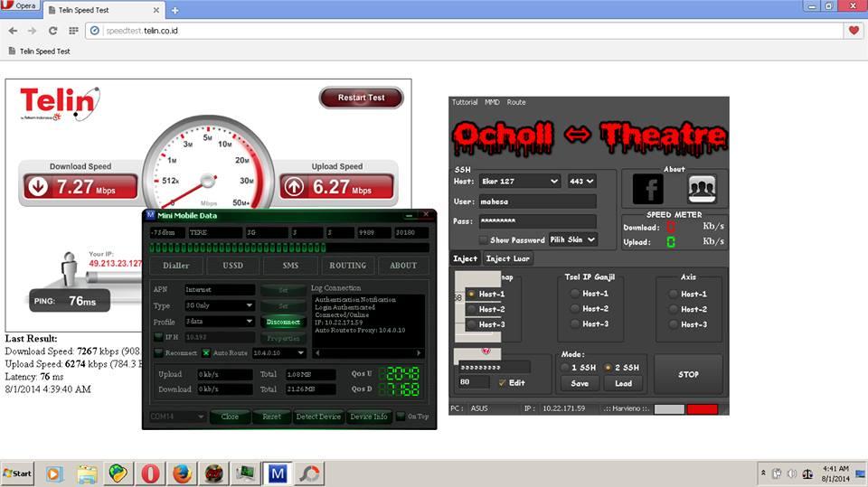Toggle Show Password checkbox
Image resolution: width=868 pixels, height=487 pixels.
pyautogui.click(x=483, y=240)
